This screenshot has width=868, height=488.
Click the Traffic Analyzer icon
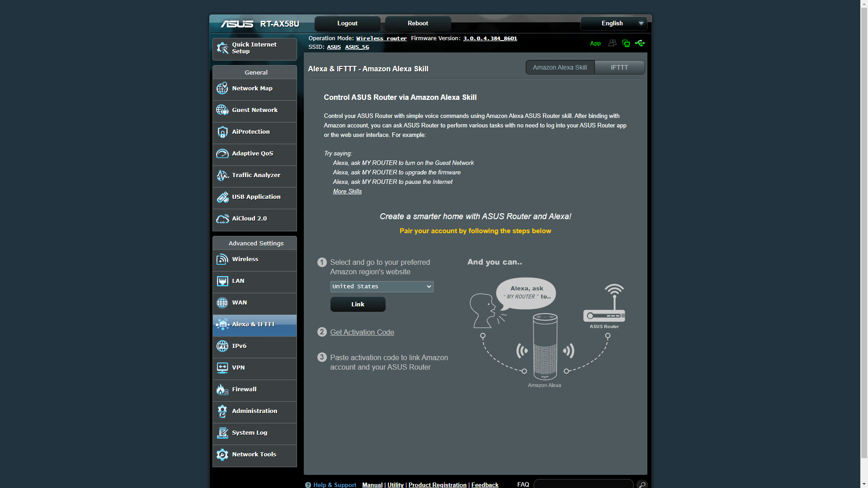pos(222,175)
